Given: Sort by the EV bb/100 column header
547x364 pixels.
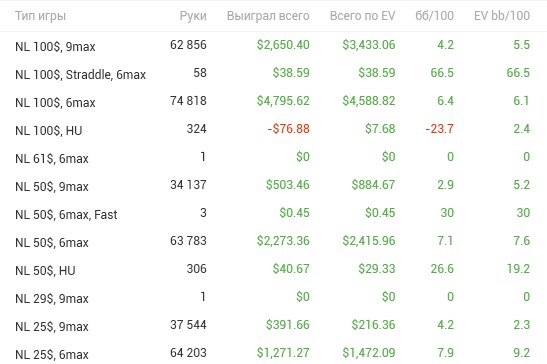Looking at the screenshot, I should [x=502, y=16].
